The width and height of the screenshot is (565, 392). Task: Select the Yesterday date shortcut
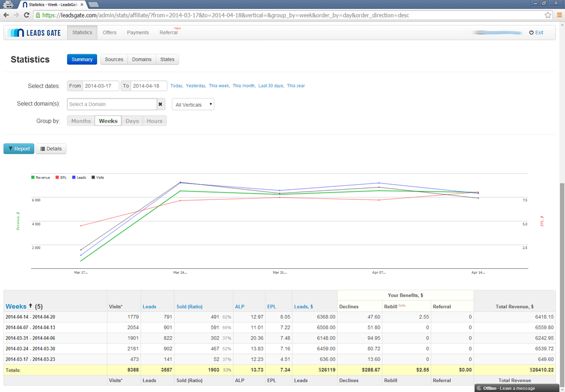(x=195, y=86)
